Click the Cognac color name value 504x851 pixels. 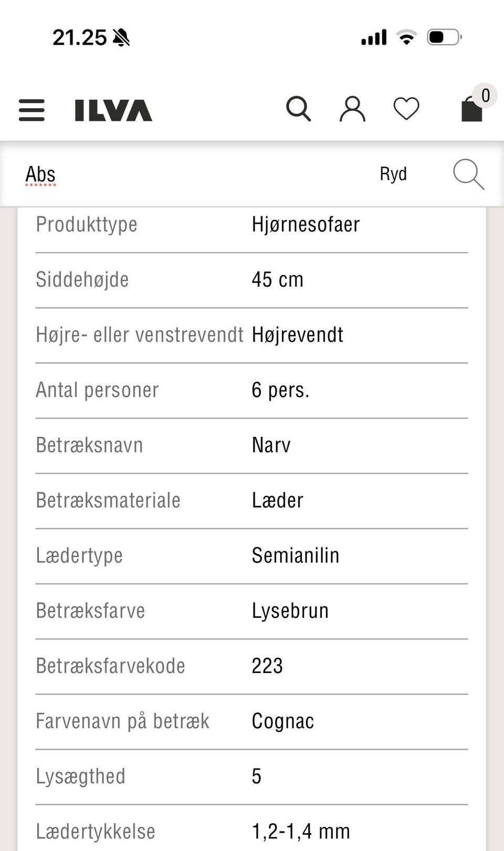tap(282, 721)
